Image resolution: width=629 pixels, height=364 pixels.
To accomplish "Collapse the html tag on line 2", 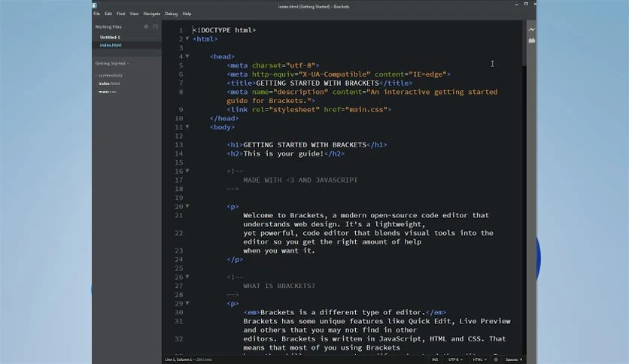I will pyautogui.click(x=187, y=38).
